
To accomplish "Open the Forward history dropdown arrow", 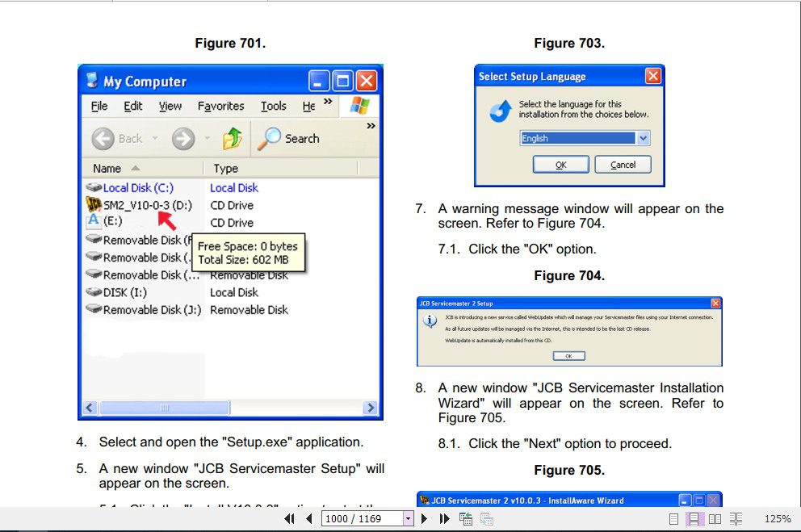I will click(x=207, y=138).
